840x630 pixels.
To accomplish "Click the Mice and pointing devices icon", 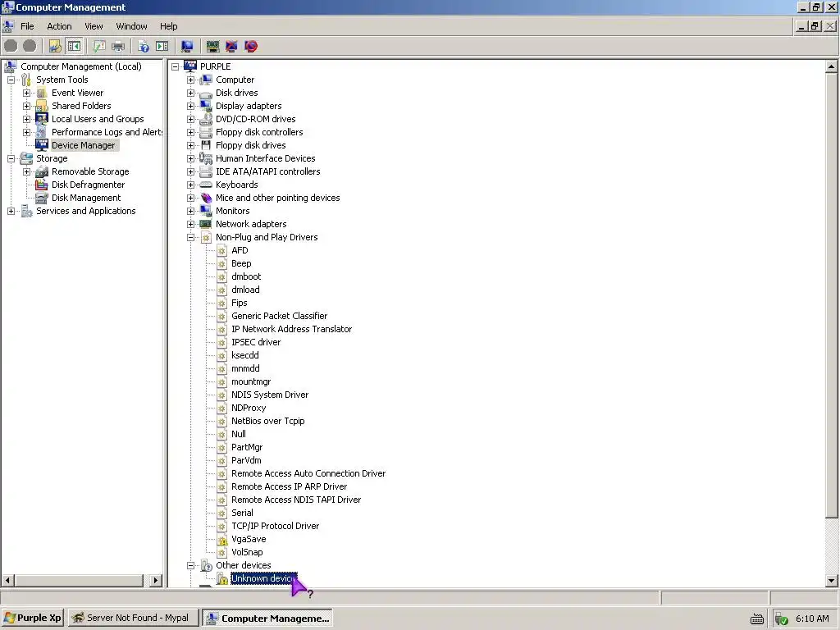I will [206, 198].
